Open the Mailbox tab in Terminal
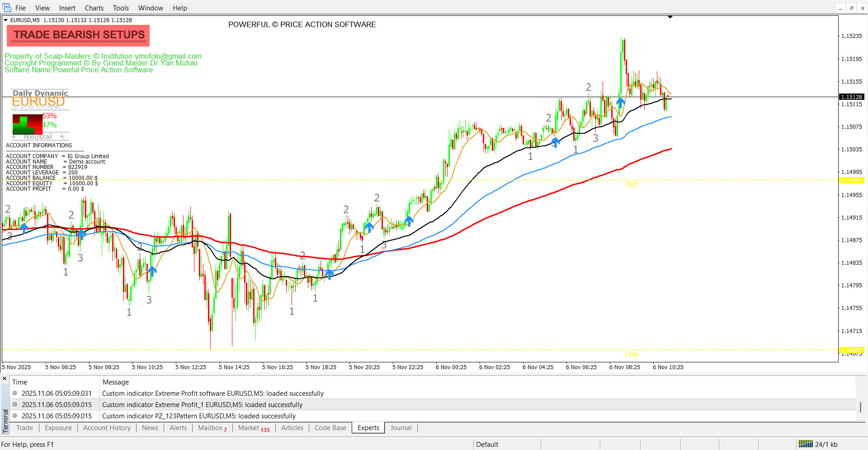This screenshot has height=450, width=868. 212,428
